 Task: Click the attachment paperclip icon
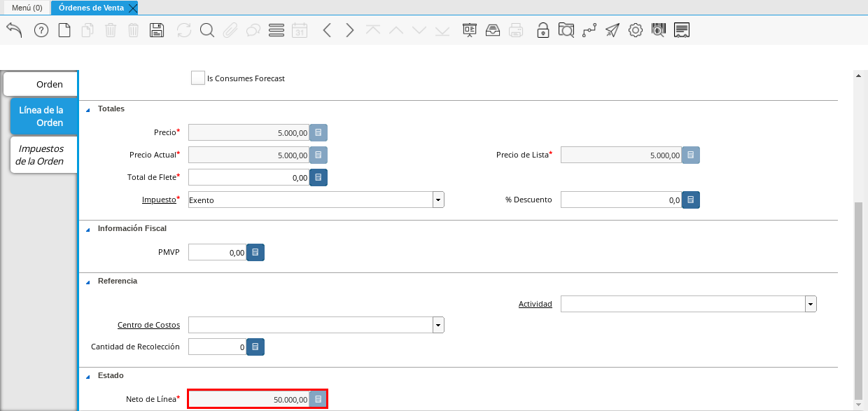(x=230, y=30)
